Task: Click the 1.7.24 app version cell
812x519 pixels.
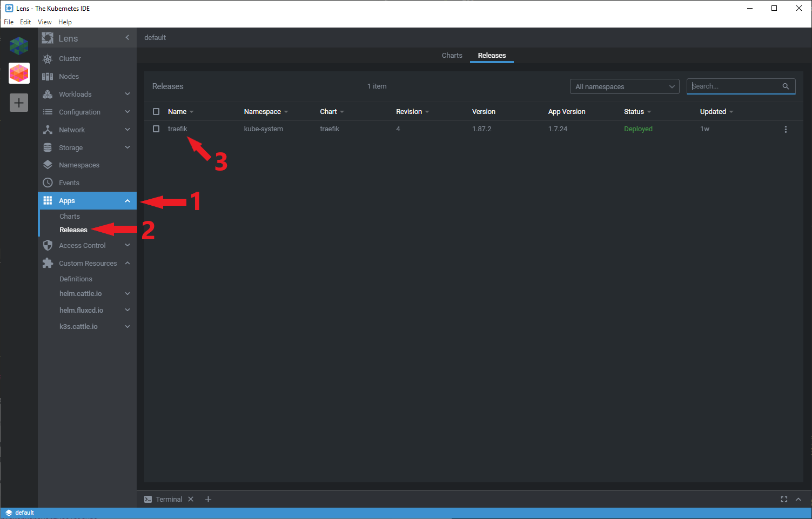Action: (558, 129)
